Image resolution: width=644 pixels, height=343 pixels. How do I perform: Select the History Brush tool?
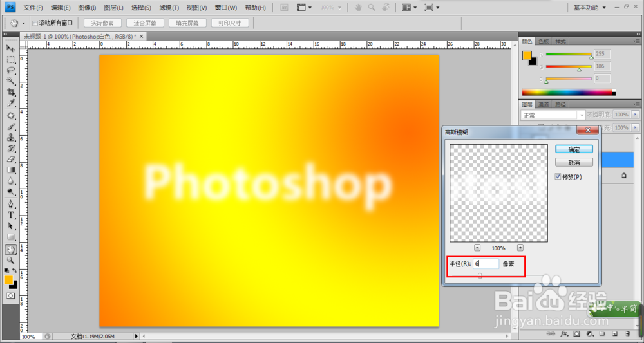point(11,148)
